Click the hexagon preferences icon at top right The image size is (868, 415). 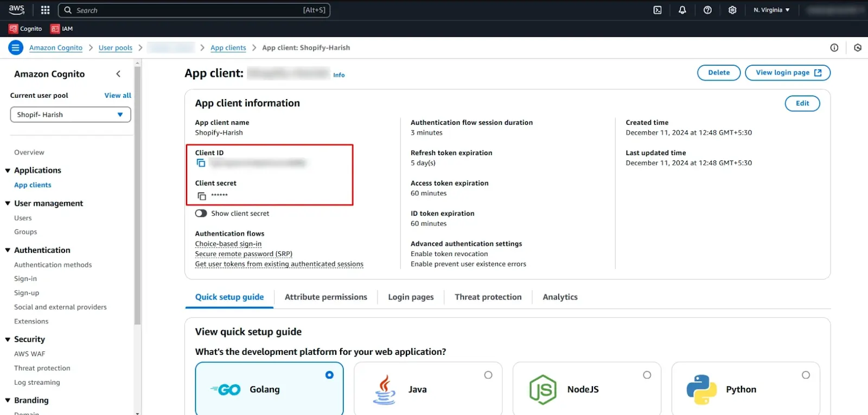coord(858,48)
